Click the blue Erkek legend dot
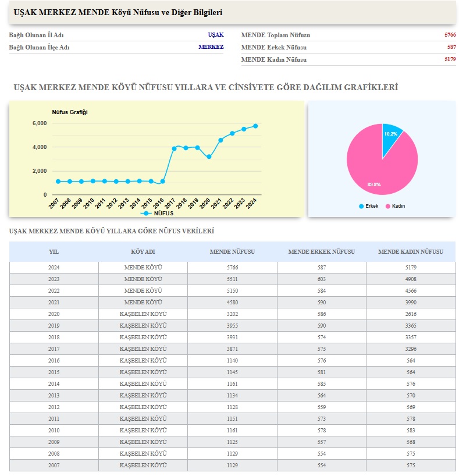This screenshot has width=459, height=476. pos(361,207)
